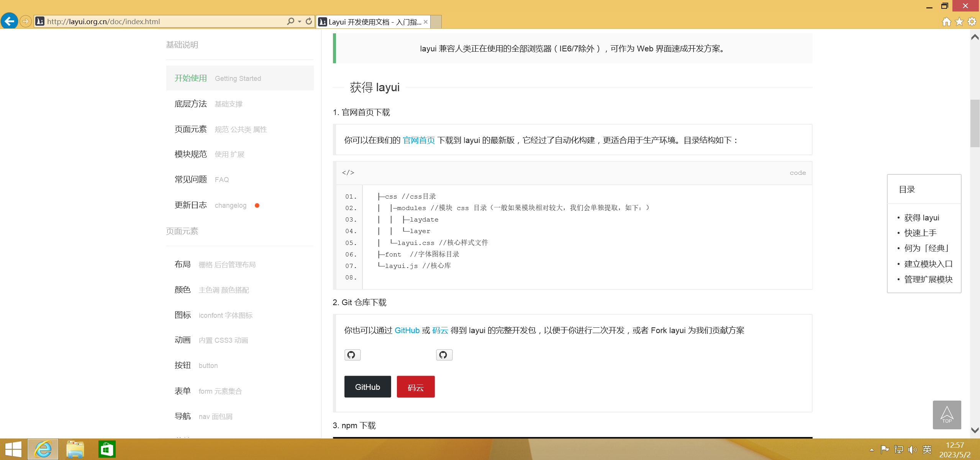Click the URL address field

[x=165, y=21]
